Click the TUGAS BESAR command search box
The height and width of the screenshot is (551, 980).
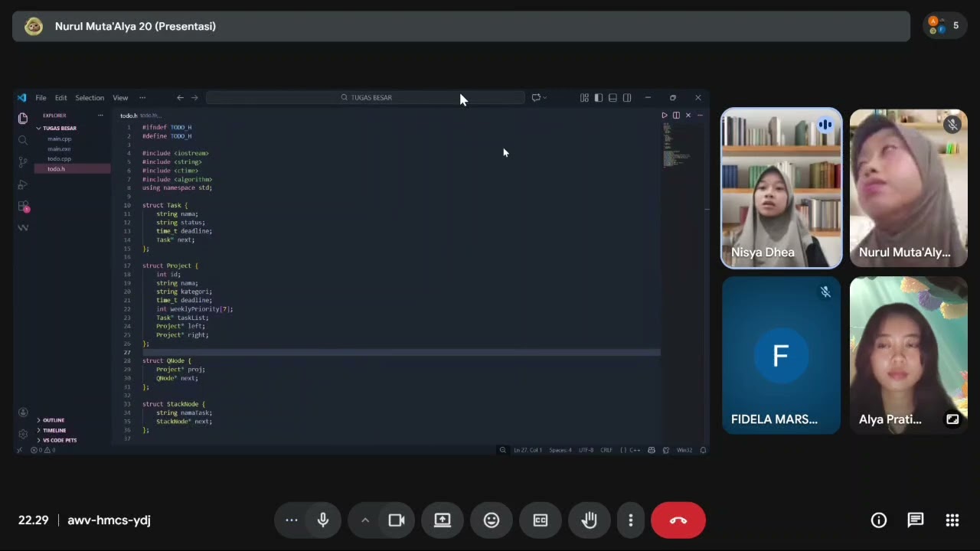(x=366, y=98)
